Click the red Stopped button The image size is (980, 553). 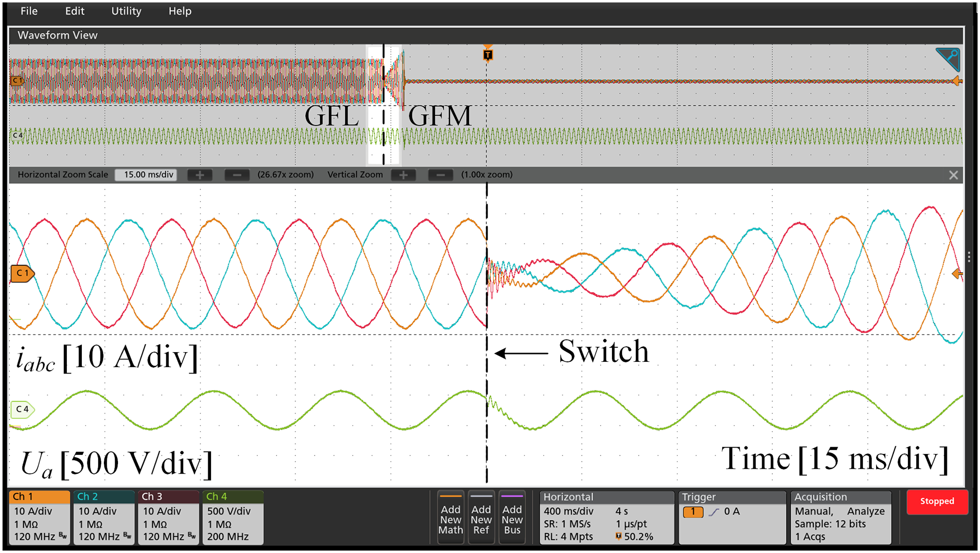pos(937,501)
